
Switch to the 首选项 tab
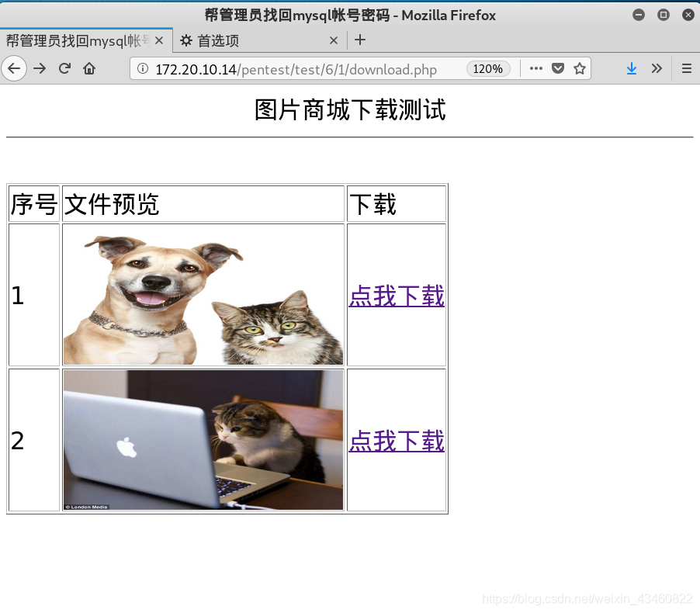(259, 40)
